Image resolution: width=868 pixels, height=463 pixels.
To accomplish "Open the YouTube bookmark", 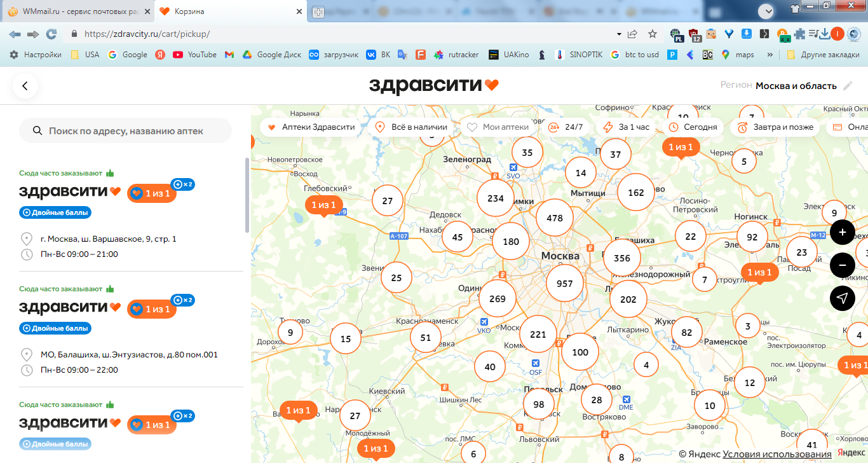I will click(194, 55).
